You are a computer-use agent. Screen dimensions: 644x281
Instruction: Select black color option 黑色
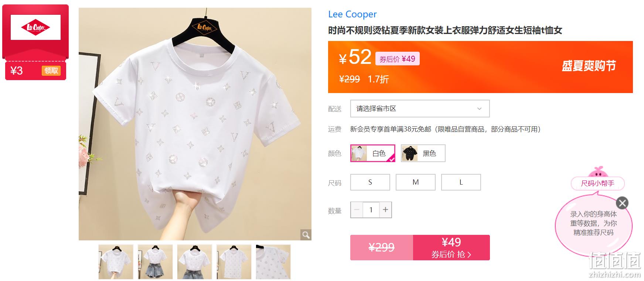(423, 153)
